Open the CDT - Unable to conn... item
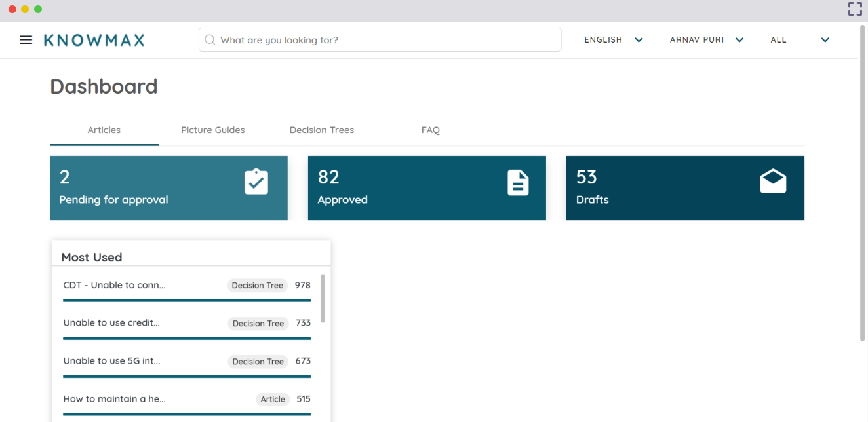 pos(114,285)
